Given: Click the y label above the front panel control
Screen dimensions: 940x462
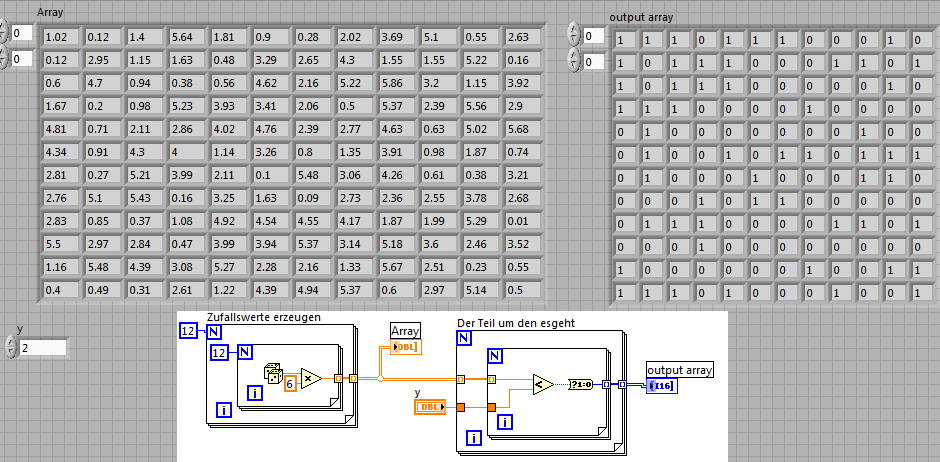Looking at the screenshot, I should 20,329.
